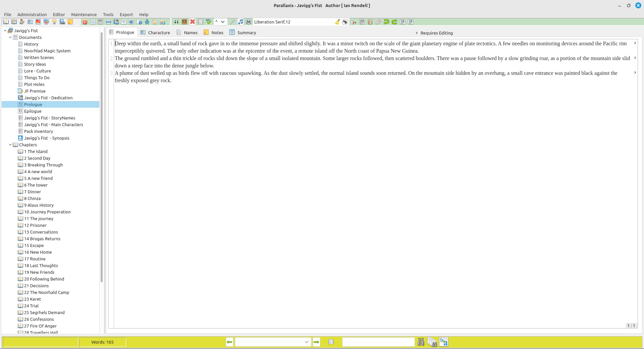The width and height of the screenshot is (644, 349).
Task: Collapse the Chapters tree node
Action: pos(10,145)
